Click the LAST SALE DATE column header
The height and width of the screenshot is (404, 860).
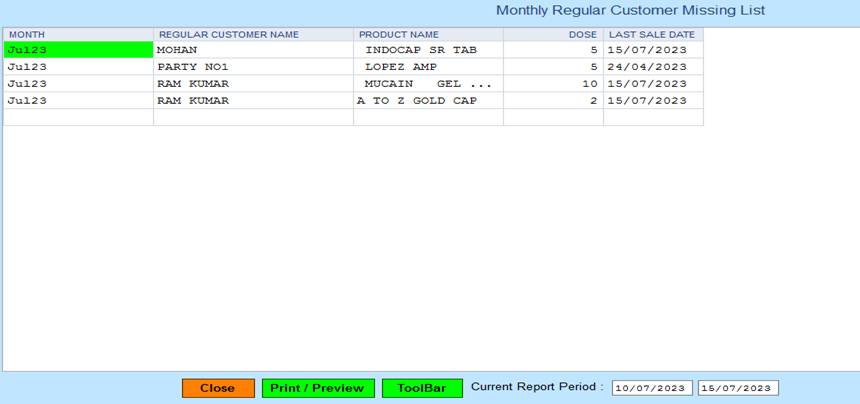point(652,34)
